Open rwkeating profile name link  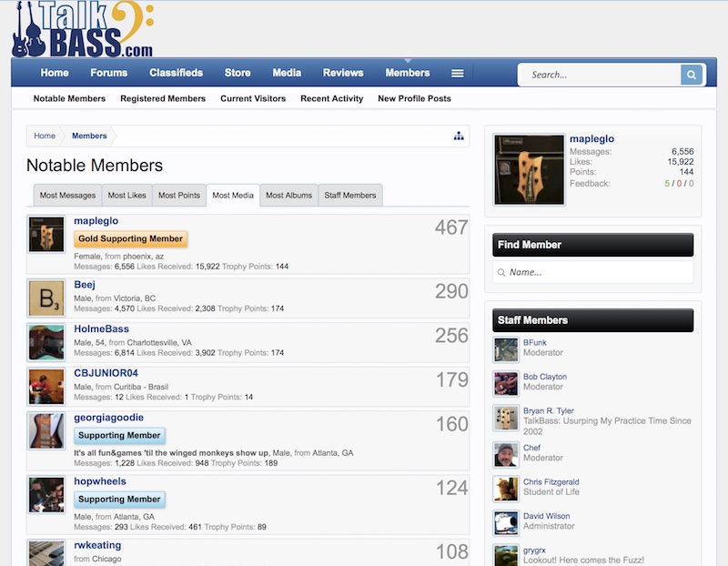click(97, 545)
